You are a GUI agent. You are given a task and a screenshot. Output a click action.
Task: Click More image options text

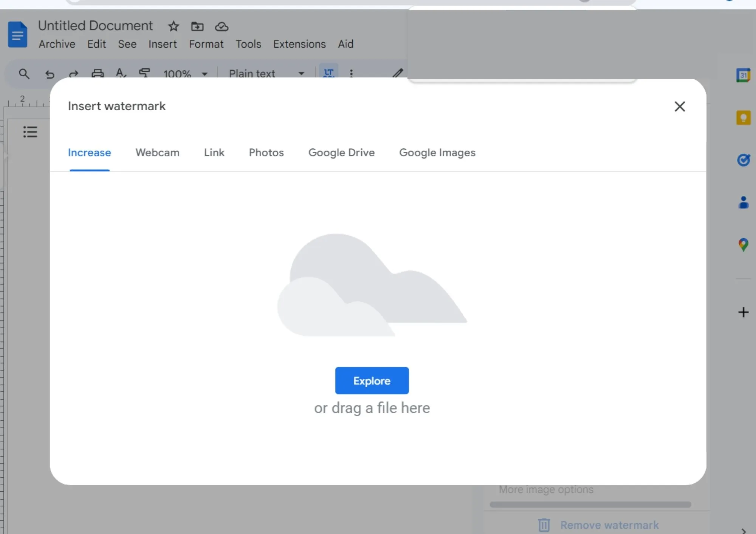tap(546, 489)
